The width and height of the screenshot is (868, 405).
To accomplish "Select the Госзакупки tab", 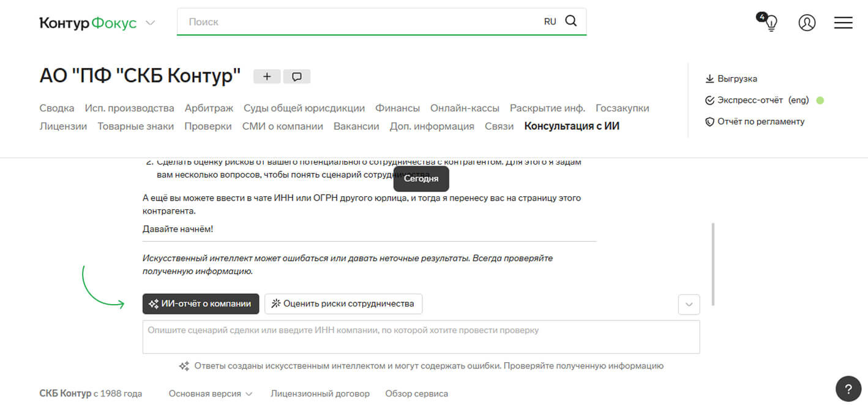I will (622, 108).
